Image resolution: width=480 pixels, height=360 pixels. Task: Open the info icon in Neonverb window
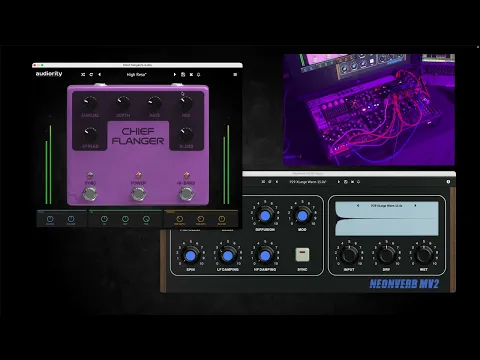point(448,182)
